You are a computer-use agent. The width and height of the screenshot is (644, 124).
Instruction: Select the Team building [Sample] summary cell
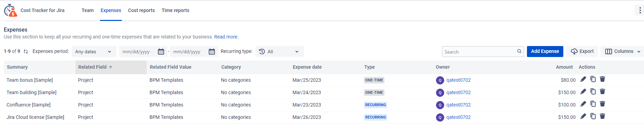click(x=32, y=92)
